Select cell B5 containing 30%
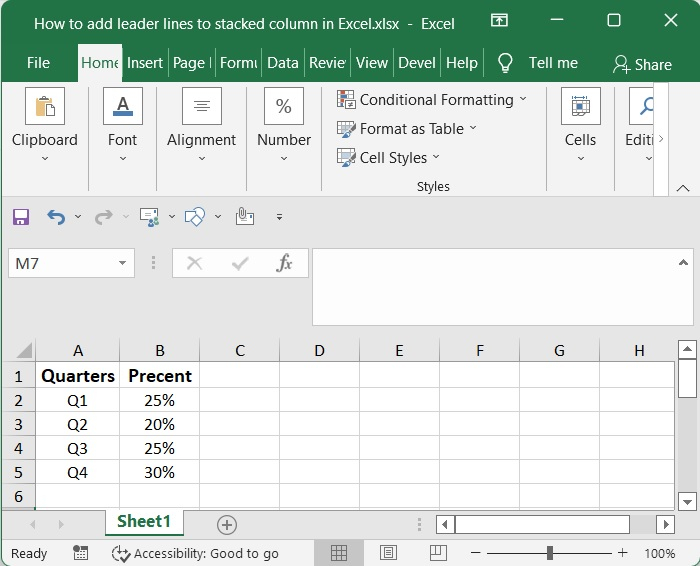 [159, 472]
